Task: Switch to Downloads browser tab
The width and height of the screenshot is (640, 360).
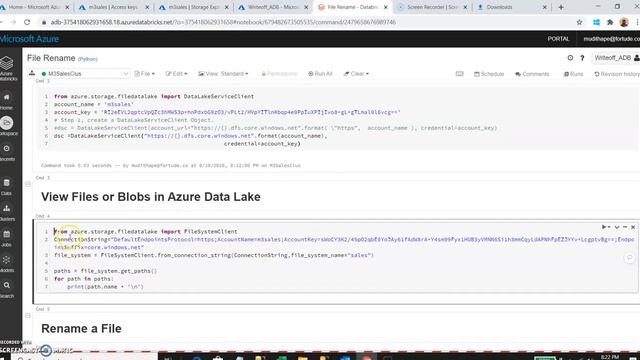Action: 512,7
